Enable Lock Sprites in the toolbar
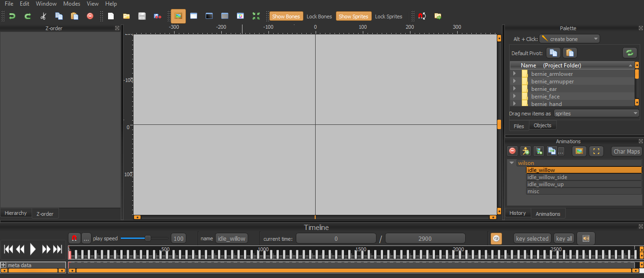644x278 pixels. [388, 16]
